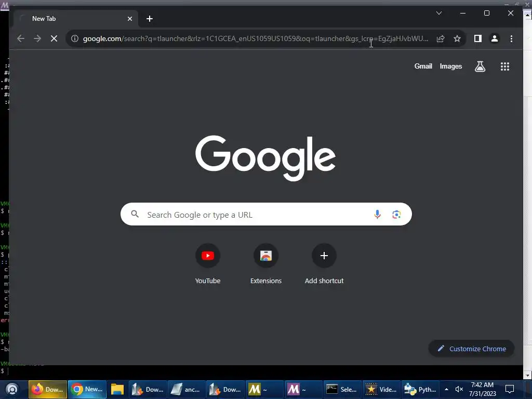Open the Gmail link

click(x=423, y=66)
